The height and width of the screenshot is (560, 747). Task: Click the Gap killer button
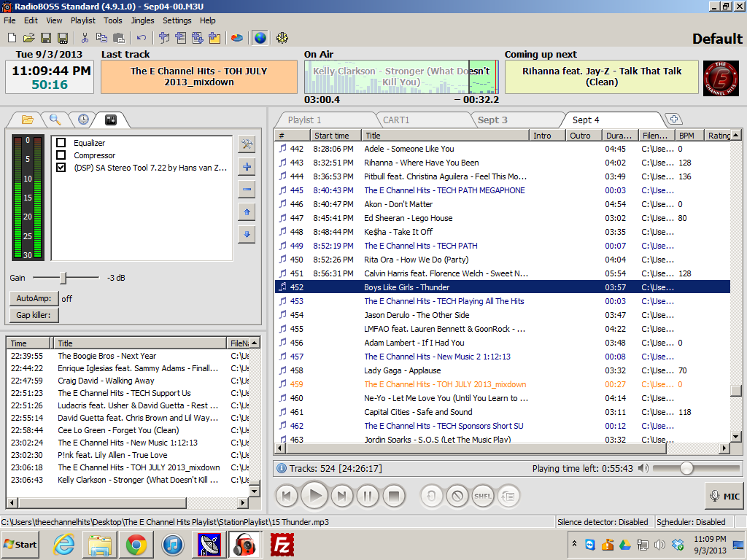pos(34,315)
